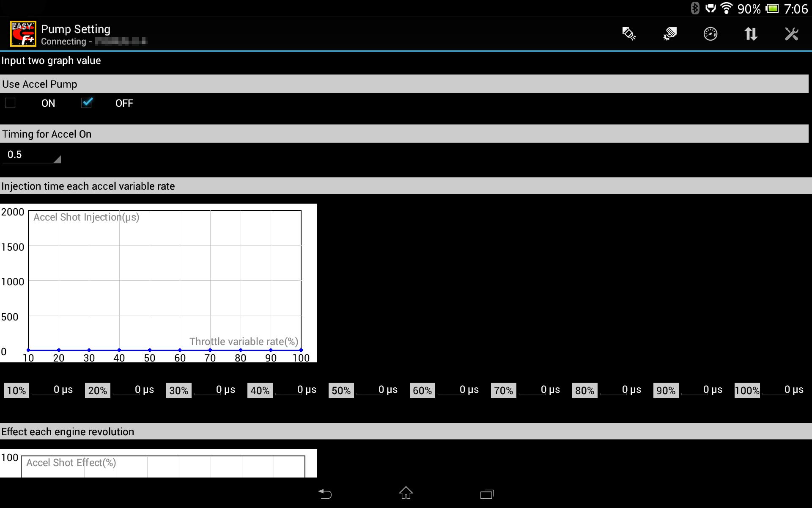Open the fuel injector settings icon

coord(629,34)
